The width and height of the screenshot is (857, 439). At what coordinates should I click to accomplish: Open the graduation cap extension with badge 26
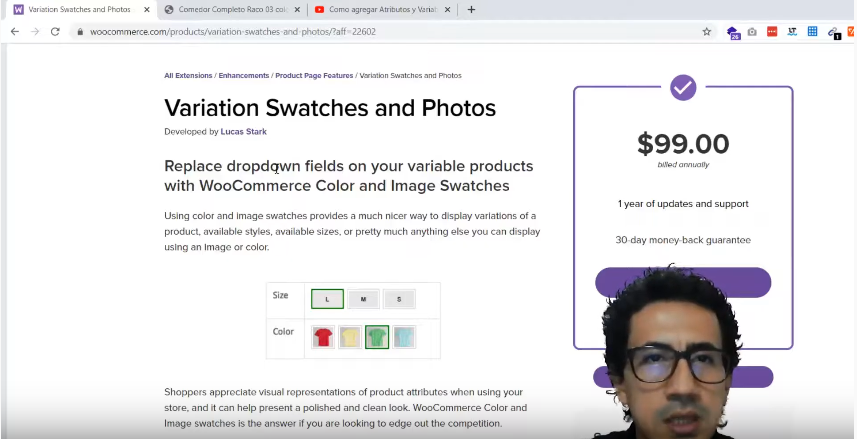click(x=733, y=32)
